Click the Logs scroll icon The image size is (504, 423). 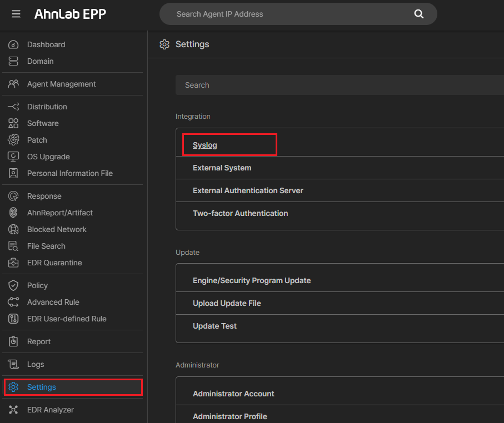13,364
